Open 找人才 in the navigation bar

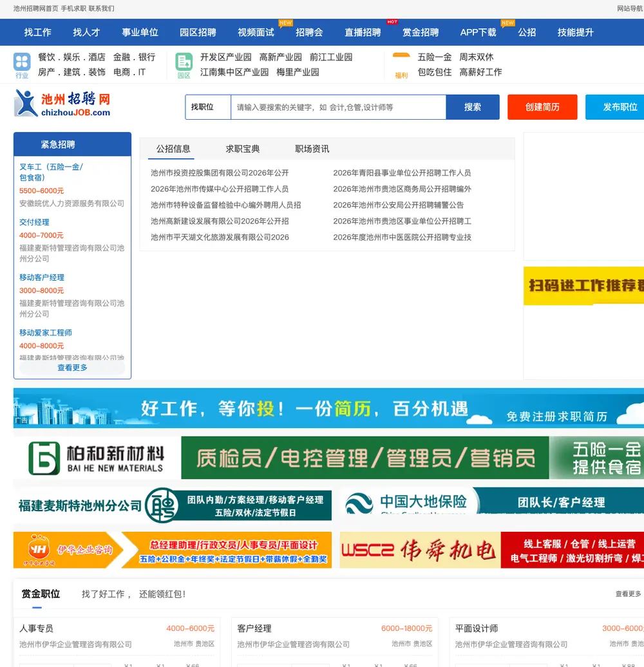[x=86, y=32]
